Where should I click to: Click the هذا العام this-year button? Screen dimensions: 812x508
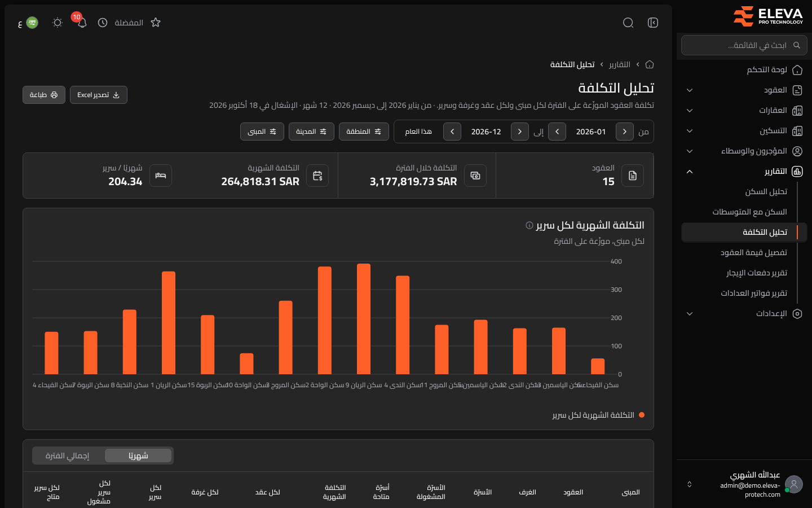418,132
